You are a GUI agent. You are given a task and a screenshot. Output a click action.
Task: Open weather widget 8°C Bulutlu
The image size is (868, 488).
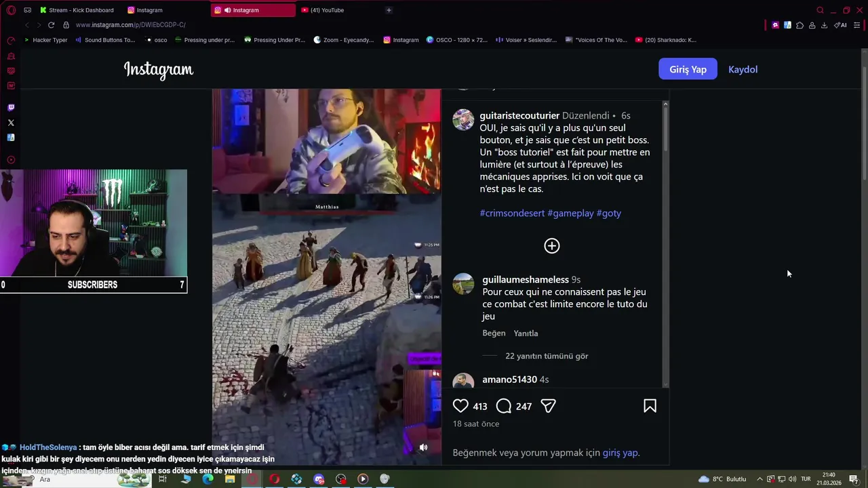(722, 479)
